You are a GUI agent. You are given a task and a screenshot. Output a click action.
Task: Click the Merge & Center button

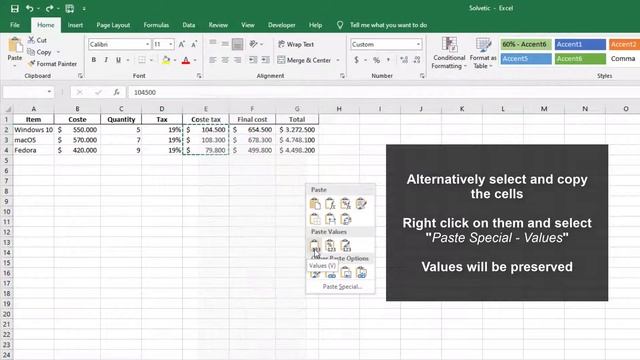pos(304,60)
